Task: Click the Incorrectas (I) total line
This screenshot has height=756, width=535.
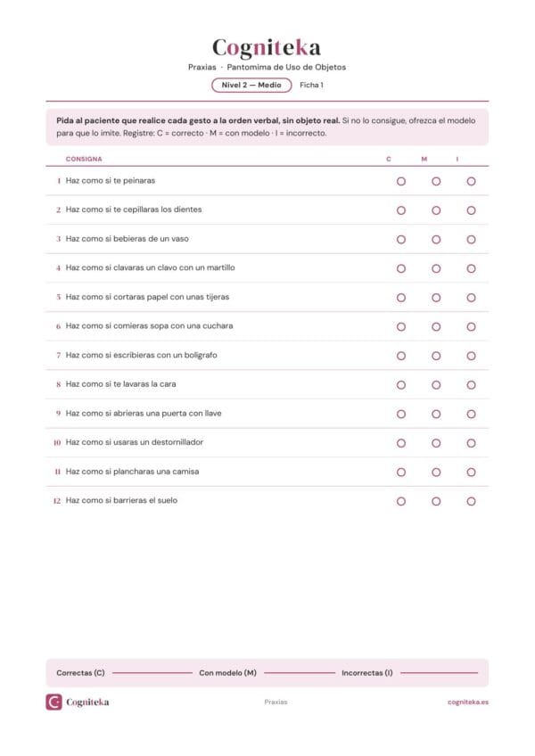Action: [x=439, y=672]
